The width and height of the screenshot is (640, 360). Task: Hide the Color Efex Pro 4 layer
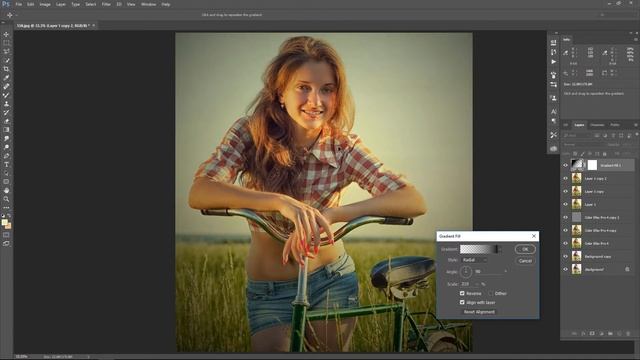tap(566, 243)
